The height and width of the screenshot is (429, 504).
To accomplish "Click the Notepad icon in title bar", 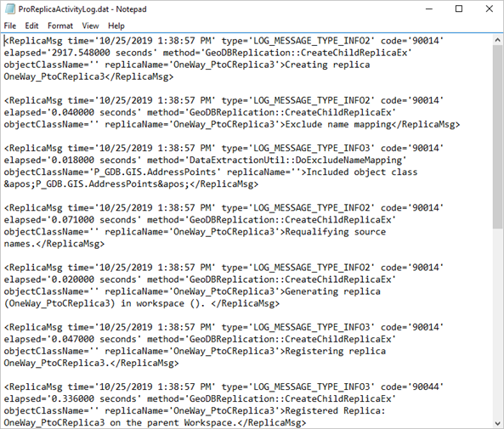I will [9, 9].
